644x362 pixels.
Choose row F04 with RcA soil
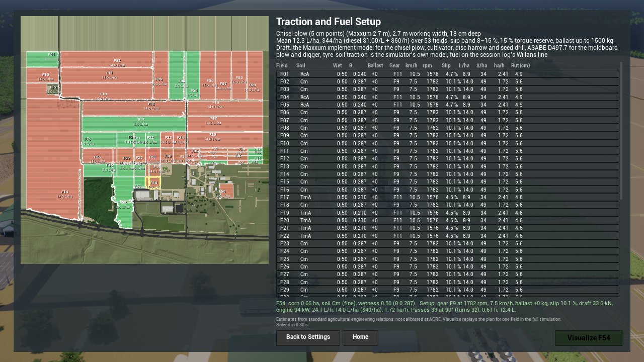click(448, 97)
